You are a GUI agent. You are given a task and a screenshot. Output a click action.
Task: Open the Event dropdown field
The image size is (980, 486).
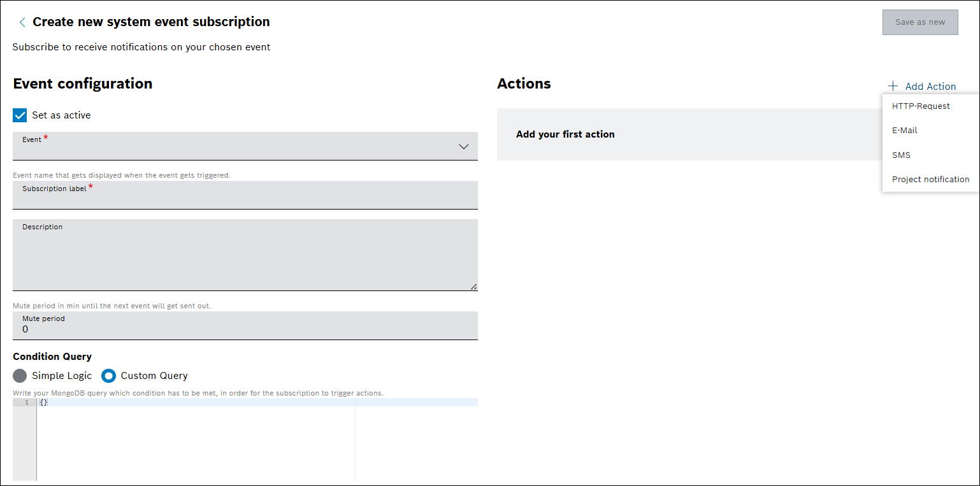[x=236, y=147]
